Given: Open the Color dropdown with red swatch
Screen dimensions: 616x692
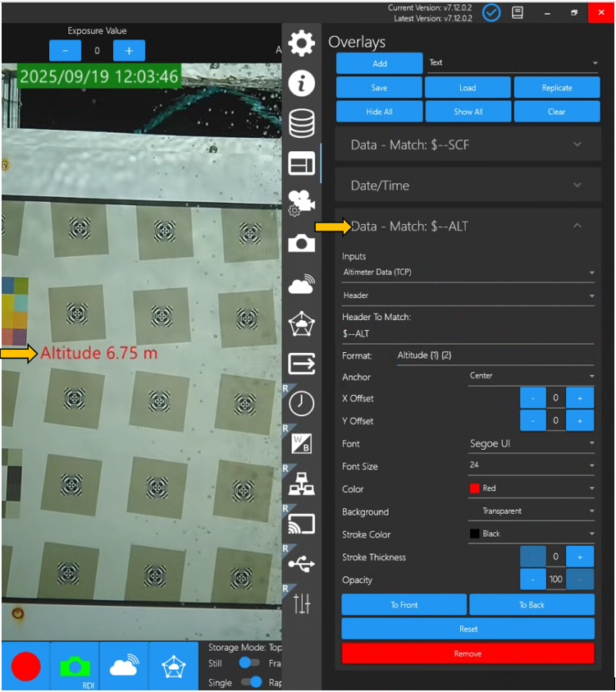Looking at the screenshot, I should (x=532, y=488).
